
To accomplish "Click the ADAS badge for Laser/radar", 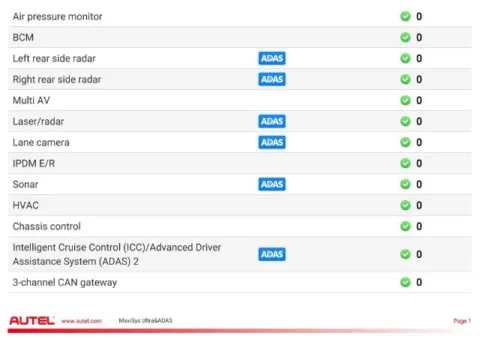I will tap(272, 121).
